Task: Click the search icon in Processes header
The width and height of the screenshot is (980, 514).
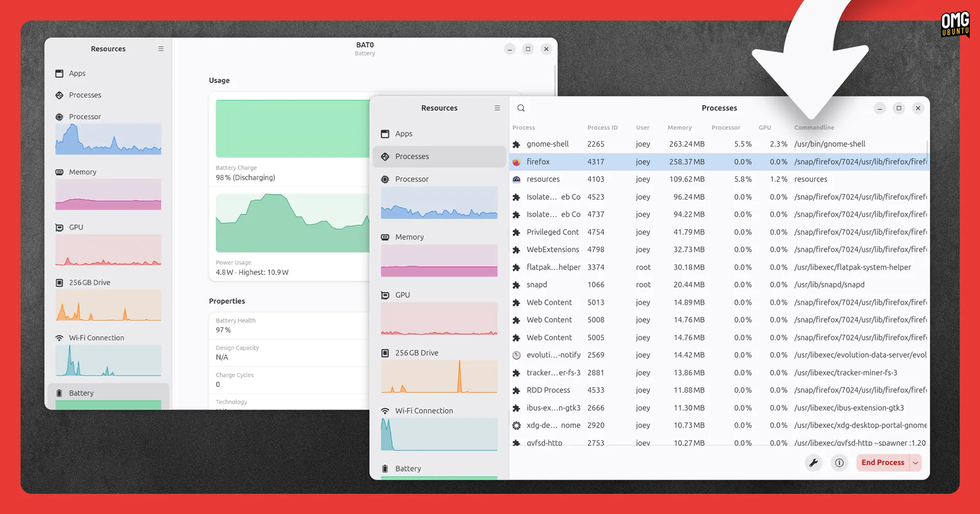Action: click(x=521, y=108)
